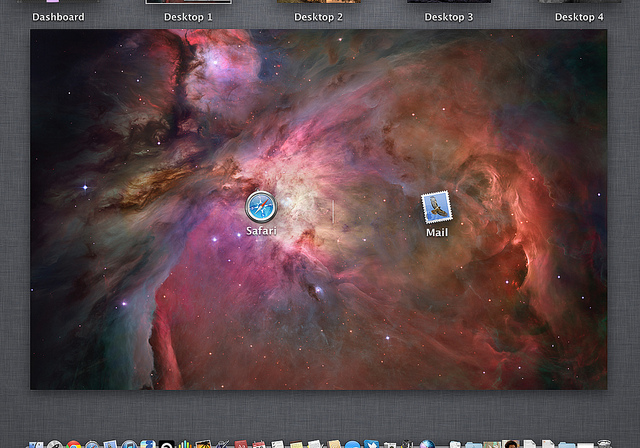Open Google Chrome from the Dock
The width and height of the screenshot is (640, 448).
(74, 444)
